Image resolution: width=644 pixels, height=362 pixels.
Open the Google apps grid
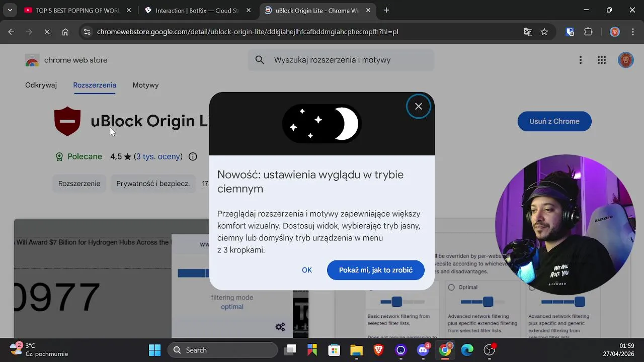tap(602, 60)
